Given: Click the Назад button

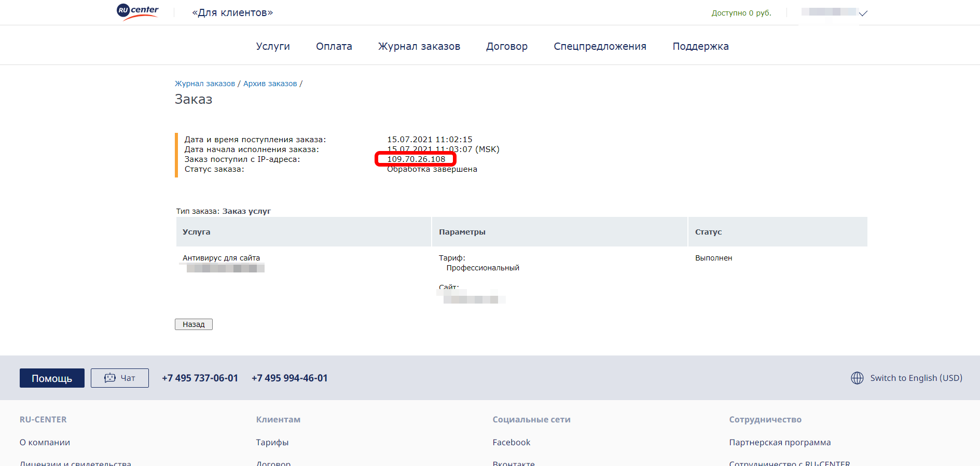Looking at the screenshot, I should click(x=194, y=324).
